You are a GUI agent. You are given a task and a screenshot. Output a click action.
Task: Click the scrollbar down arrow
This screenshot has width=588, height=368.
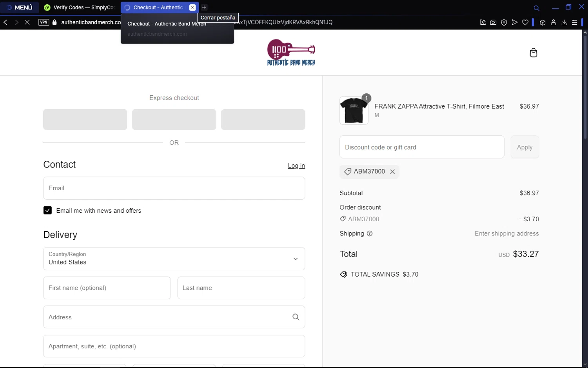pyautogui.click(x=585, y=364)
